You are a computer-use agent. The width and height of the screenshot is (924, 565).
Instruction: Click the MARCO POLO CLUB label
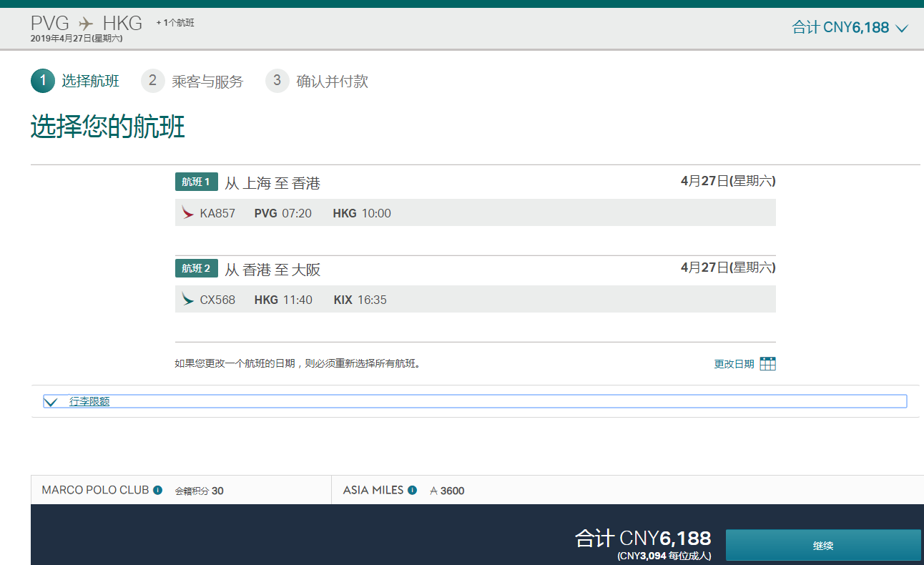coord(95,490)
